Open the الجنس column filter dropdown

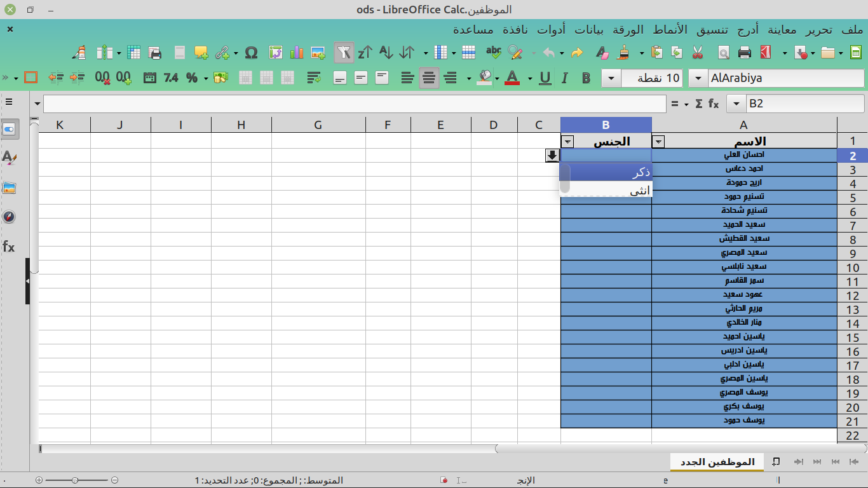pos(567,141)
